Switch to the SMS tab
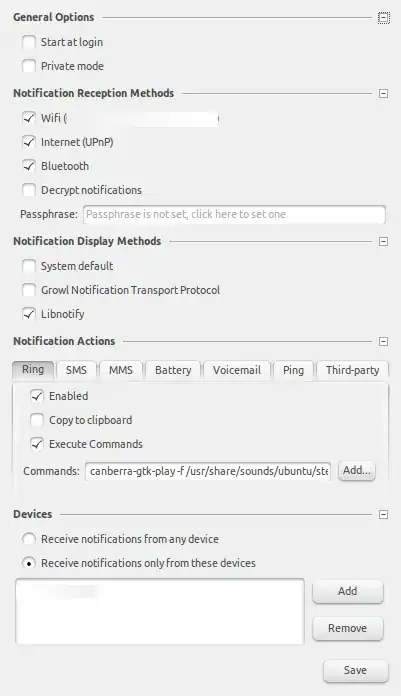401x696 pixels. pyautogui.click(x=76, y=370)
